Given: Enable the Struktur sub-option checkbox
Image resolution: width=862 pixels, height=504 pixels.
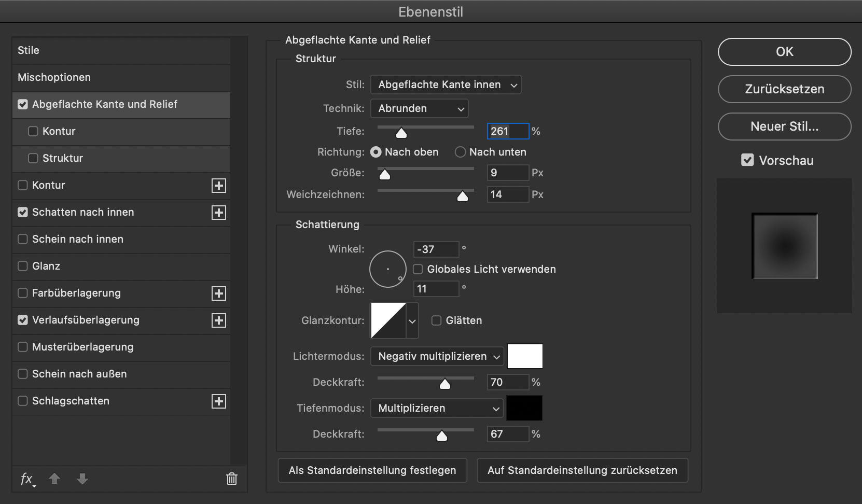Looking at the screenshot, I should pyautogui.click(x=33, y=158).
